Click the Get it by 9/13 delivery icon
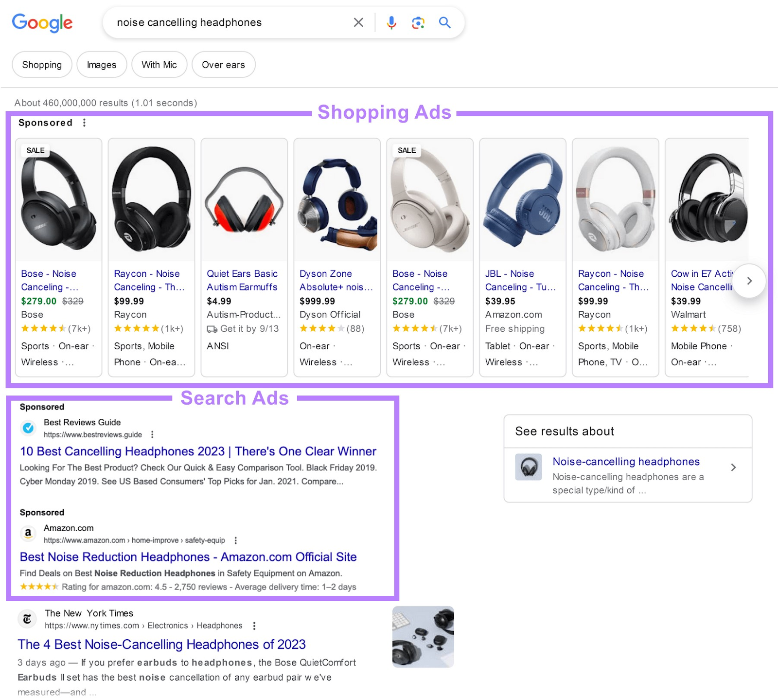The height and width of the screenshot is (700, 778). pos(212,329)
